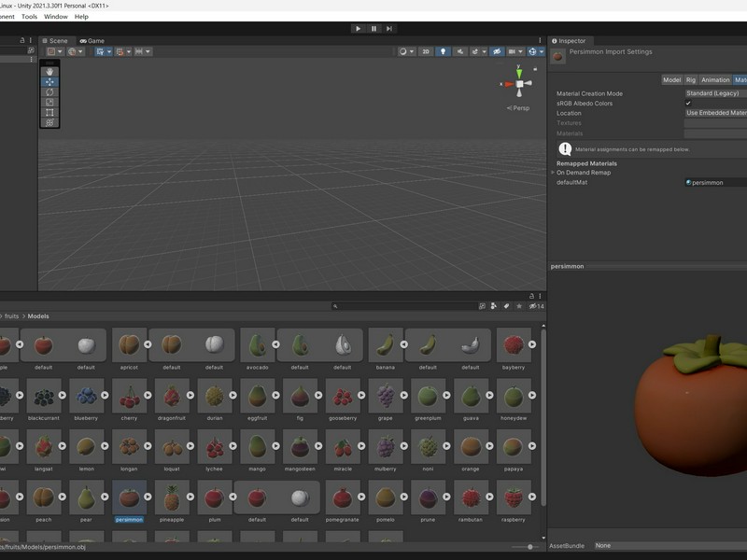Screen dimensions: 747x560
Task: Open the Animation import tab
Action: [715, 80]
